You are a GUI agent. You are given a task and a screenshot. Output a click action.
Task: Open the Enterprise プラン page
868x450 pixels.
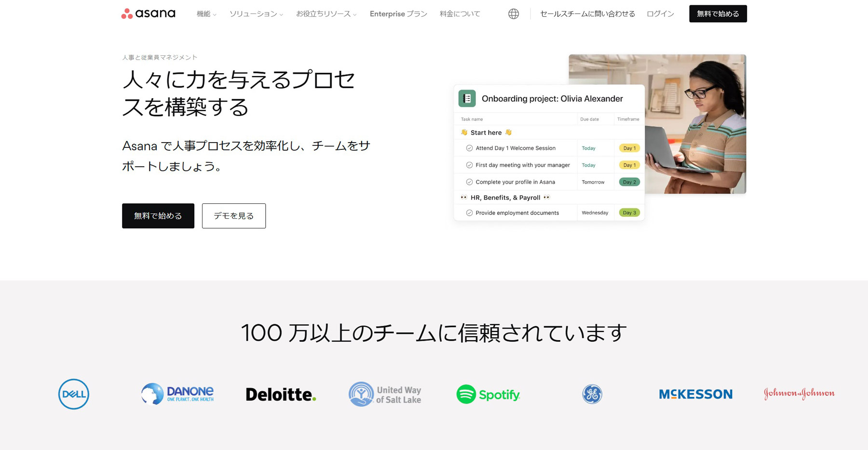(398, 14)
